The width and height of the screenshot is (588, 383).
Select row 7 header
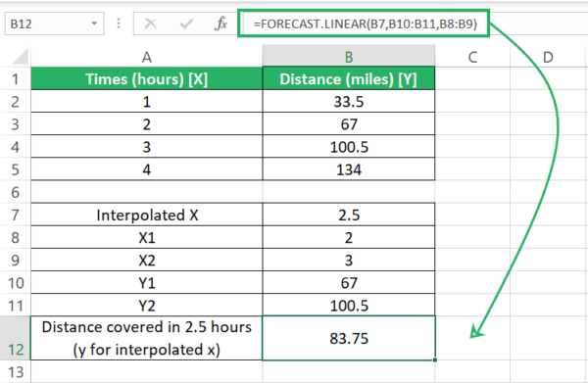click(x=15, y=215)
